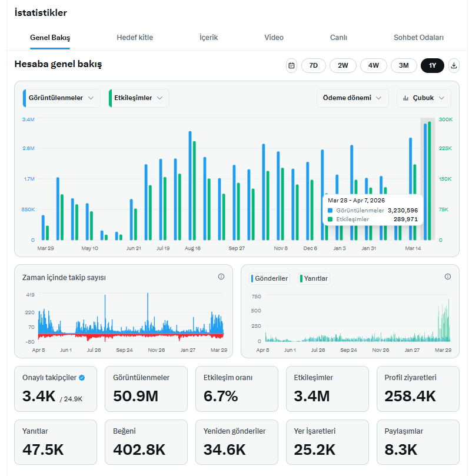The image size is (469, 476).
Task: Switch to the Genel Bakış tab
Action: point(50,38)
